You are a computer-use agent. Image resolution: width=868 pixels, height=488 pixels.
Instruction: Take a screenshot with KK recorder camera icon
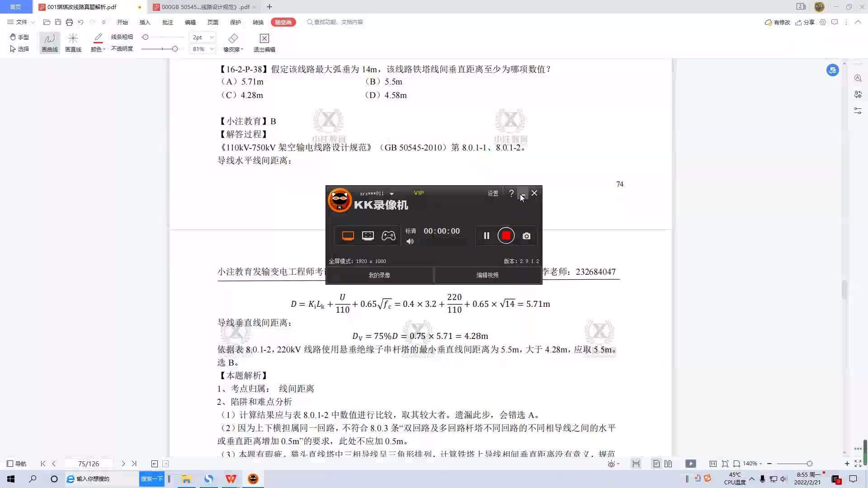tap(526, 236)
